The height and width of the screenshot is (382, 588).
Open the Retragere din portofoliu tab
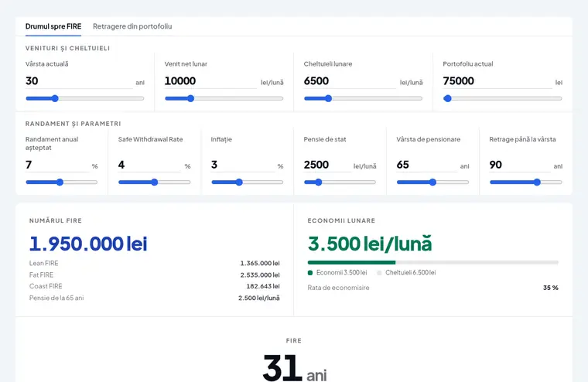pos(132,26)
